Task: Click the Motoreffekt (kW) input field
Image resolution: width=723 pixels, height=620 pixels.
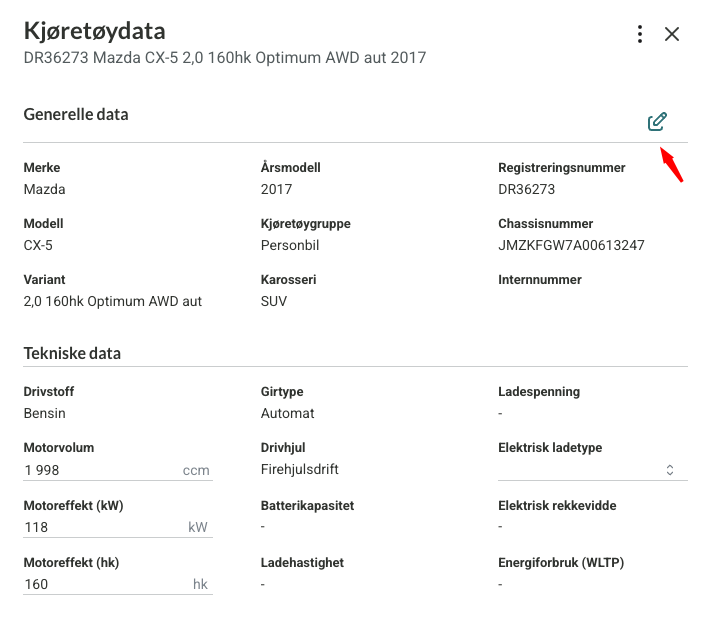Action: point(118,527)
